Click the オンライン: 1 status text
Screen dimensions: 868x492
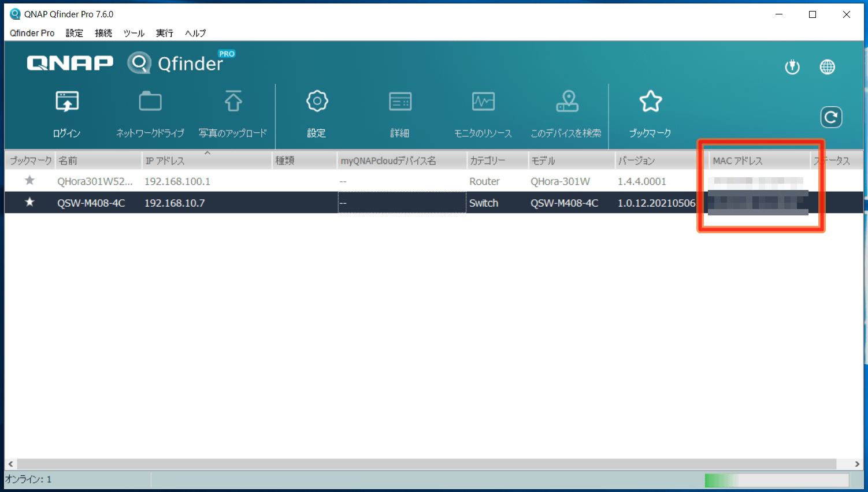[28, 479]
